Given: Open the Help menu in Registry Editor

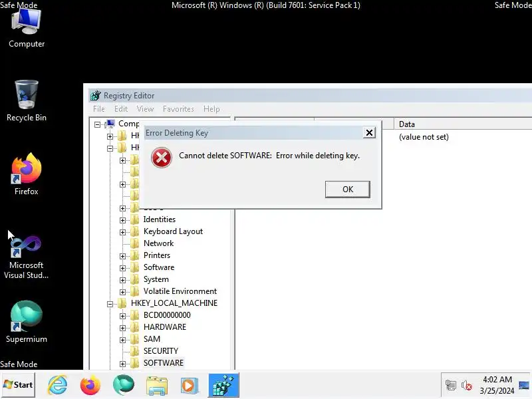Looking at the screenshot, I should tap(211, 109).
